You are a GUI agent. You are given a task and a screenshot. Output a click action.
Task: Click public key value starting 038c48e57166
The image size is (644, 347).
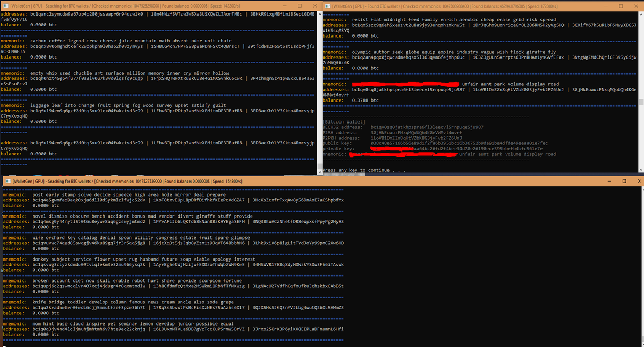click(x=459, y=143)
